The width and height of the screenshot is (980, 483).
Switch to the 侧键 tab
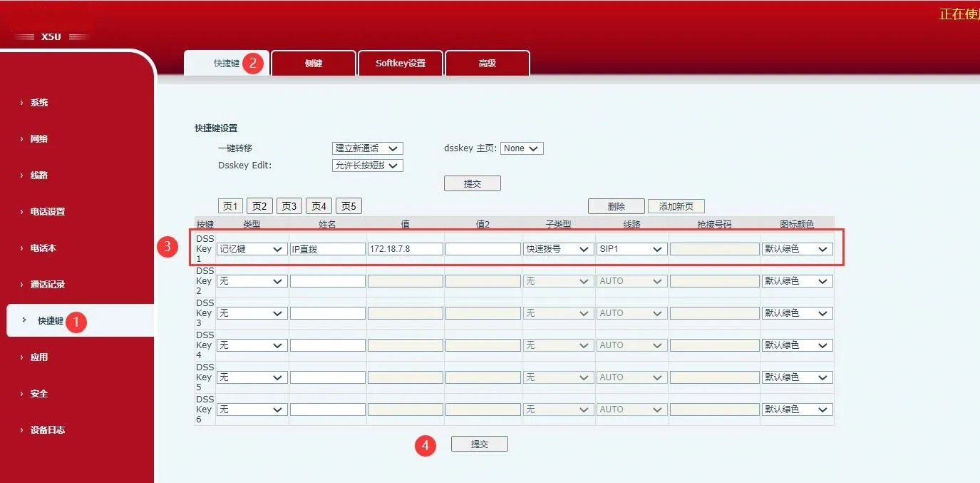coord(314,63)
